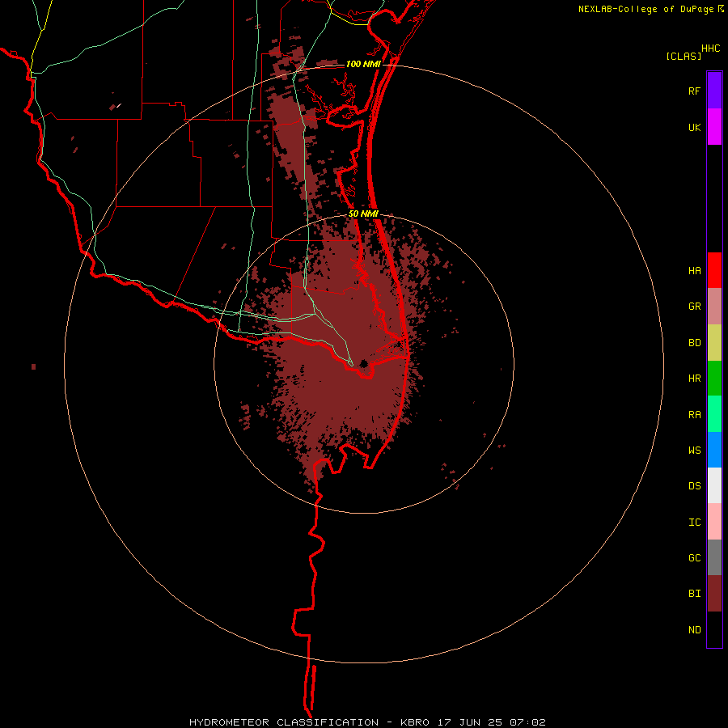Screen dimensions: 728x728
Task: Click the "WS" legend label
Action: point(695,451)
